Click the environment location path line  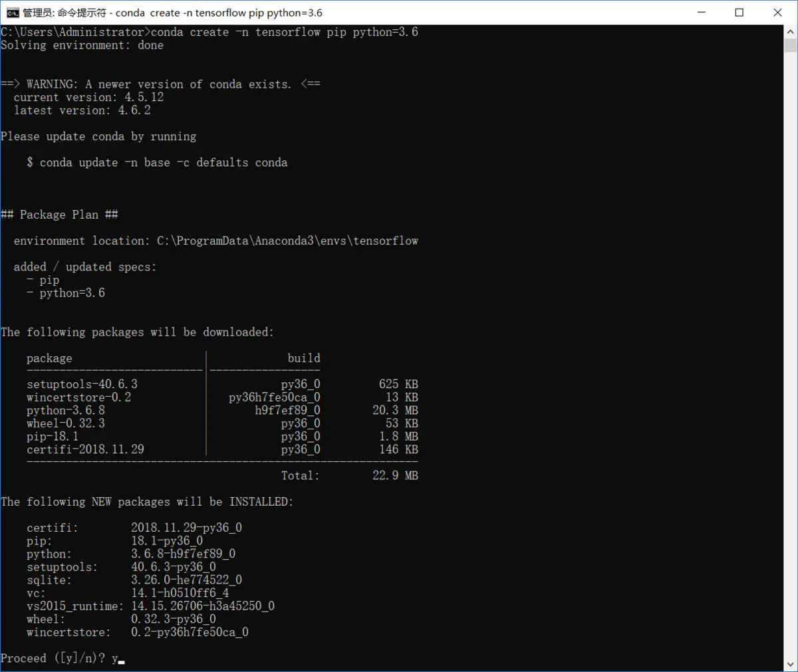[x=216, y=241]
